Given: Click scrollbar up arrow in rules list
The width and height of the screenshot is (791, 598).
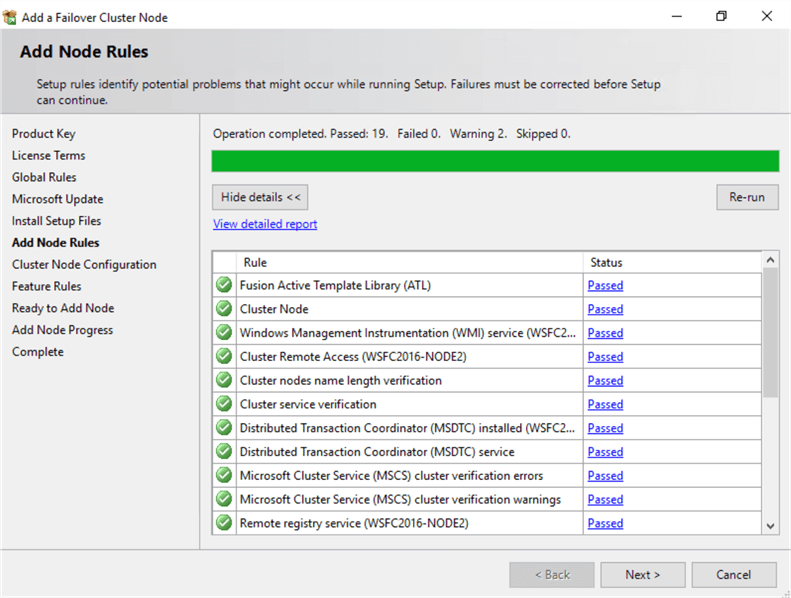Looking at the screenshot, I should 770,260.
